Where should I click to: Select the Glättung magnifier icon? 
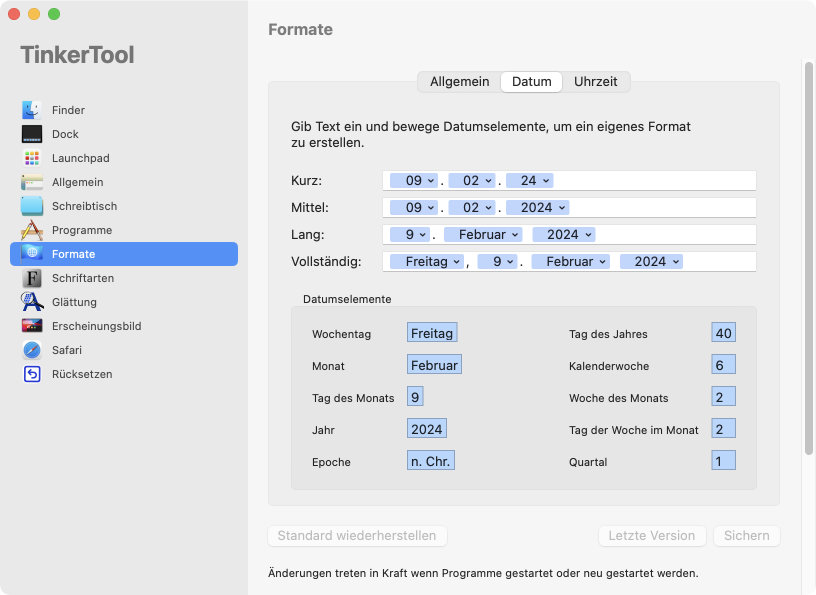pyautogui.click(x=32, y=302)
